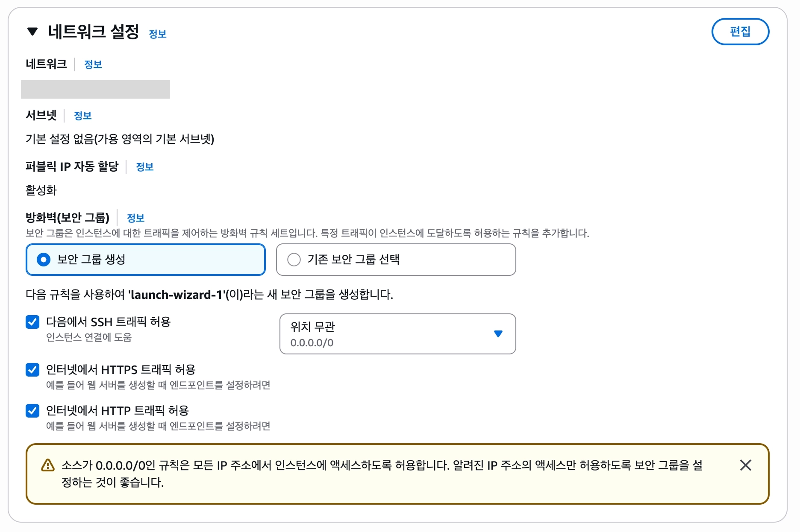
Task: Select 보안 그룹 생성 radio option
Action: [146, 260]
